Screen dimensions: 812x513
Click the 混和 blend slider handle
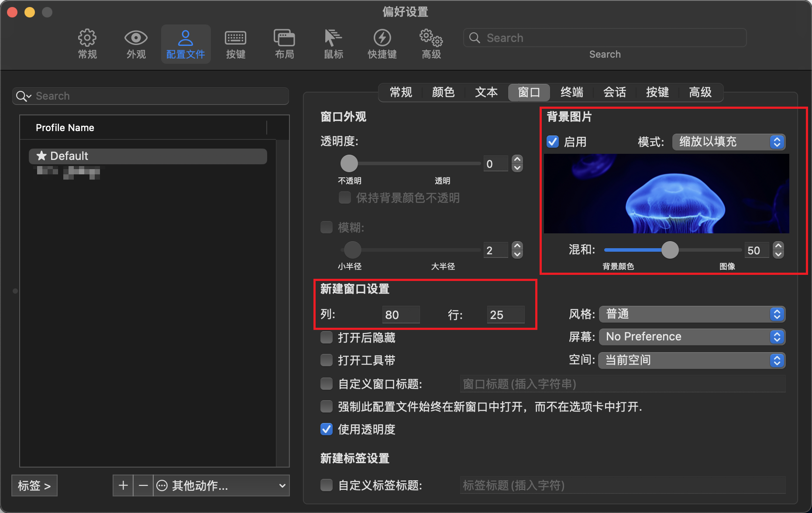(670, 250)
